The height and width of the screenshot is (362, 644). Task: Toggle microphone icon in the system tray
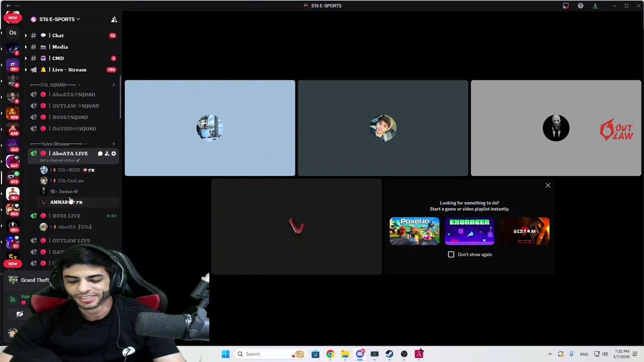pos(572,354)
